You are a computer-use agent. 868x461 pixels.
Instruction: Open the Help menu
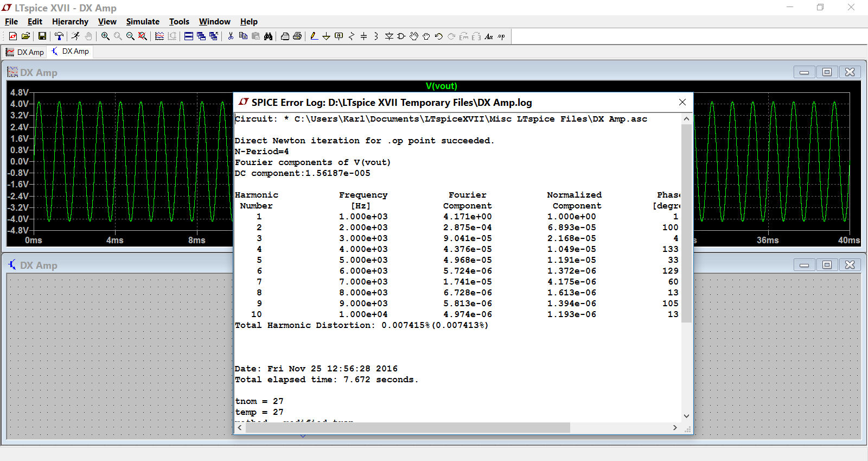coord(249,22)
